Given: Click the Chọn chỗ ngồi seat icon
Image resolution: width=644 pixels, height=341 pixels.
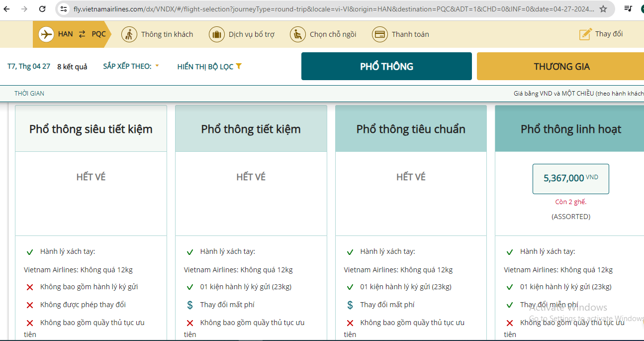Looking at the screenshot, I should coord(298,34).
